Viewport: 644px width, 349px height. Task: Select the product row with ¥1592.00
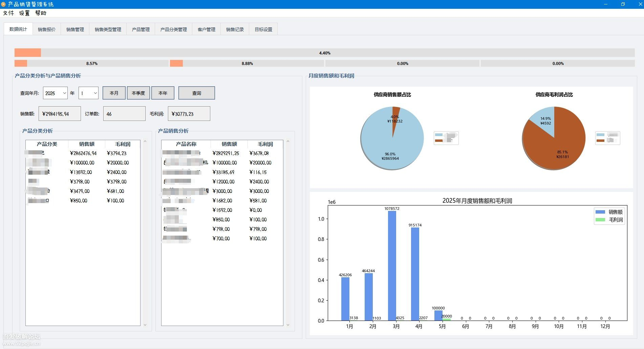point(222,210)
